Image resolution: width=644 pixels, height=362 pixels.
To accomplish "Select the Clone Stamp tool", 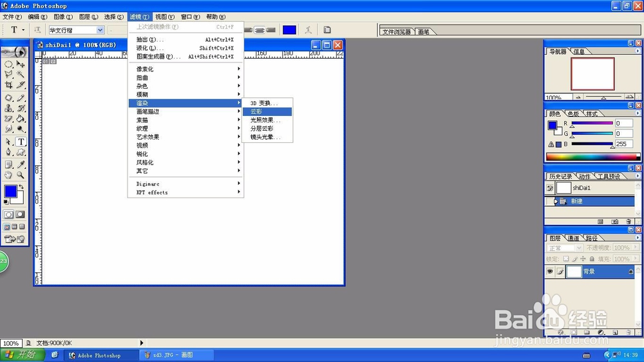I will tap(8, 108).
